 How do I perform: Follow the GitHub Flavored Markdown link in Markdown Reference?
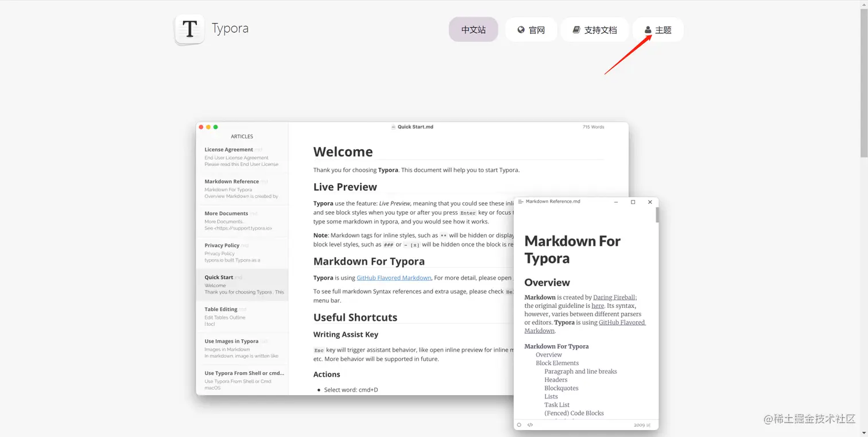(585, 327)
